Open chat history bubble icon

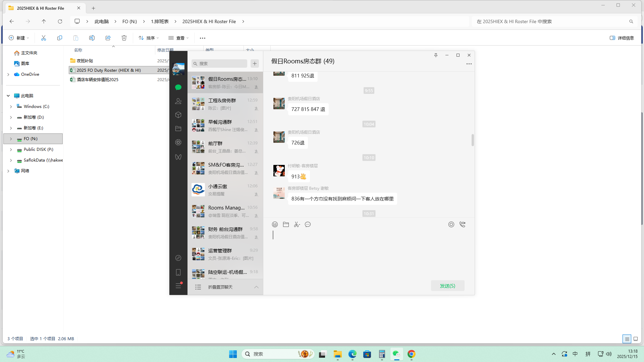(x=308, y=225)
